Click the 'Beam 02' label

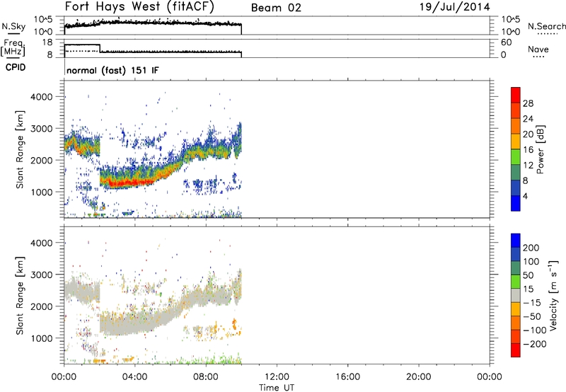[x=276, y=8]
